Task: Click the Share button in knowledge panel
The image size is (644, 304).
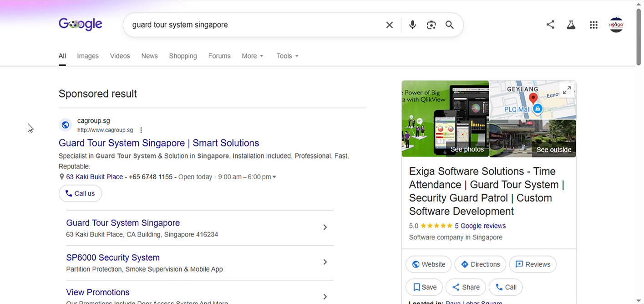Action: (466, 287)
